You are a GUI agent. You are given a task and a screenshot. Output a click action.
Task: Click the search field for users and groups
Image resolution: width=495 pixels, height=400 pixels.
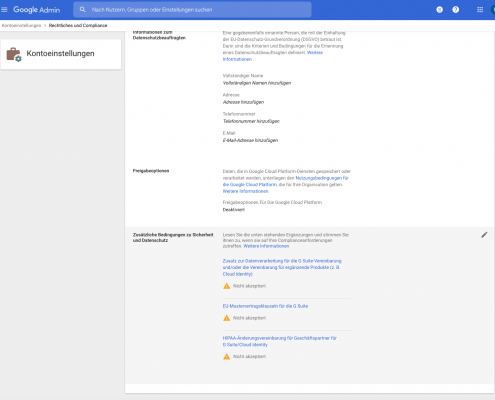192,10
